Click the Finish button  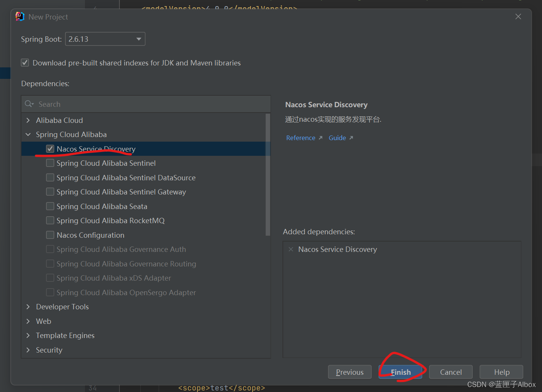point(400,372)
